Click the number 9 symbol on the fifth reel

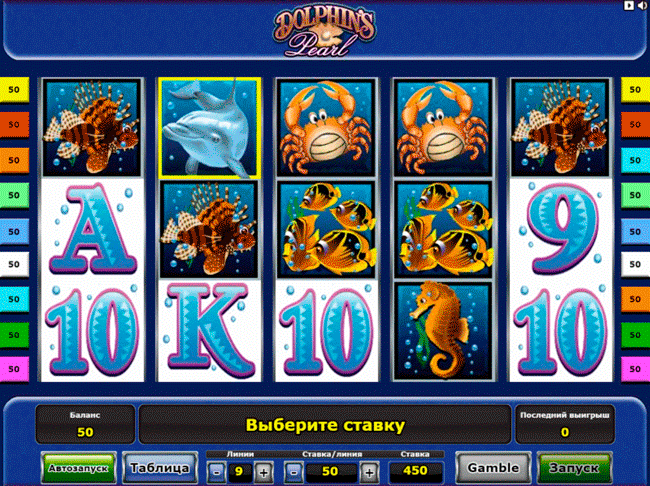[x=561, y=229]
